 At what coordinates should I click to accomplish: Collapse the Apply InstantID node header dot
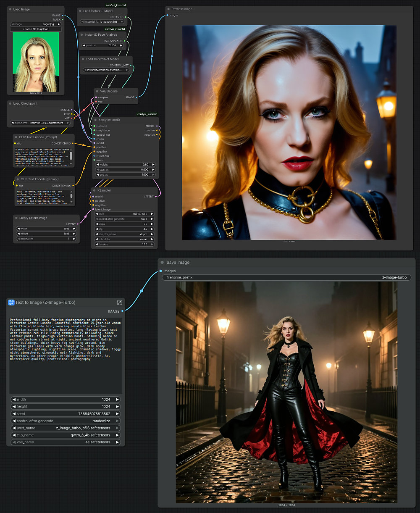[x=96, y=120]
